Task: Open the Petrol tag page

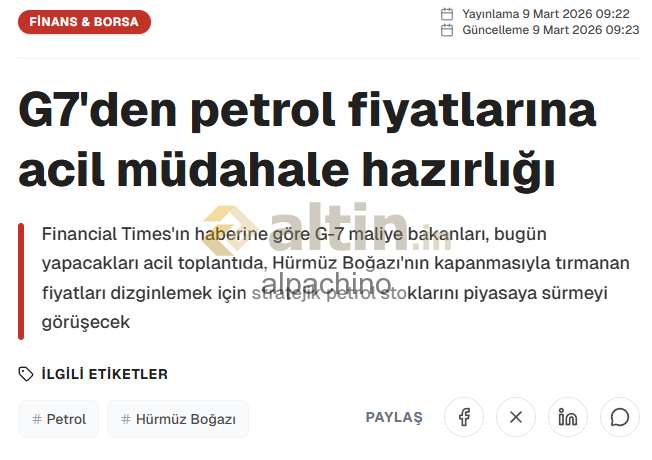Action: 66,419
